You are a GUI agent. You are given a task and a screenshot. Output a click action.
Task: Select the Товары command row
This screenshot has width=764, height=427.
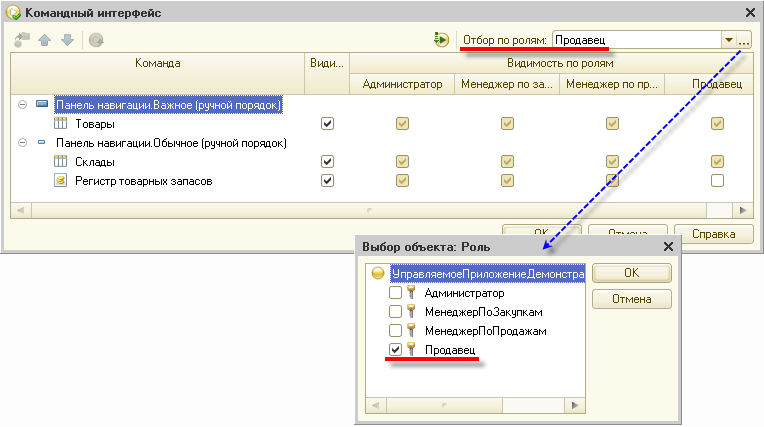pyautogui.click(x=95, y=124)
